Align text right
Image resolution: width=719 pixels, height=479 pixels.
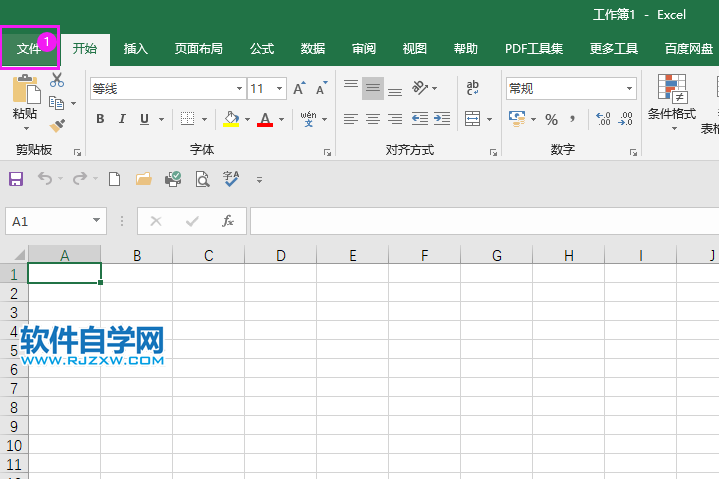(x=395, y=119)
